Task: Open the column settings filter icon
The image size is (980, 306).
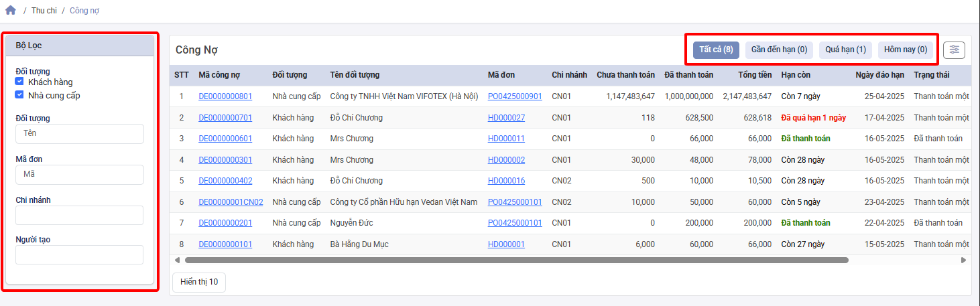Action: [954, 50]
